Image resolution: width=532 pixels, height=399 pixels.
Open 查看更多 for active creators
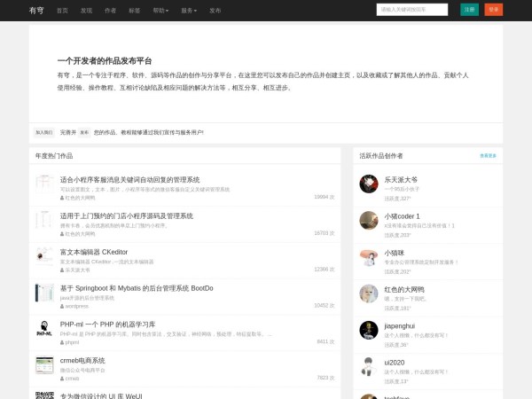tap(488, 156)
